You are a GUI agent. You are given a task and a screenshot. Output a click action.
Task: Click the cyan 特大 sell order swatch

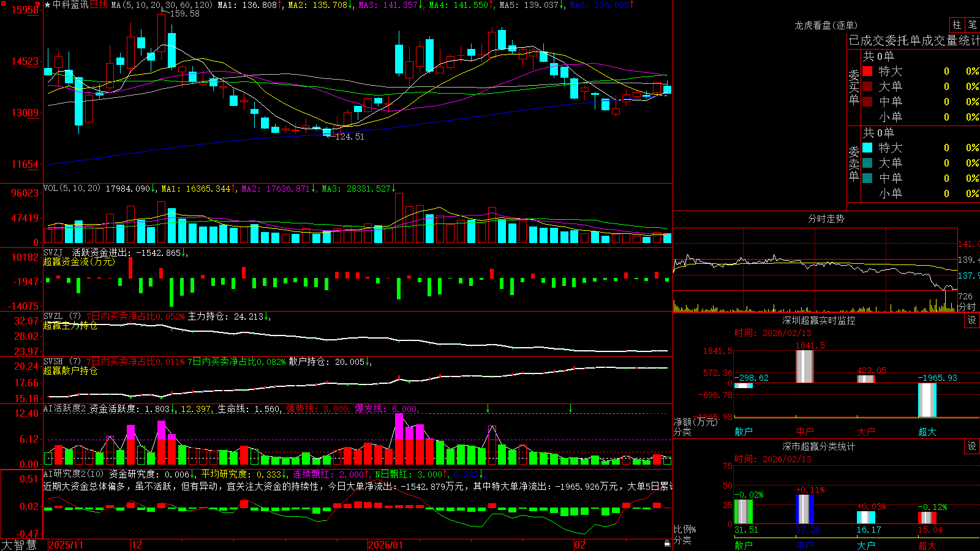click(867, 148)
